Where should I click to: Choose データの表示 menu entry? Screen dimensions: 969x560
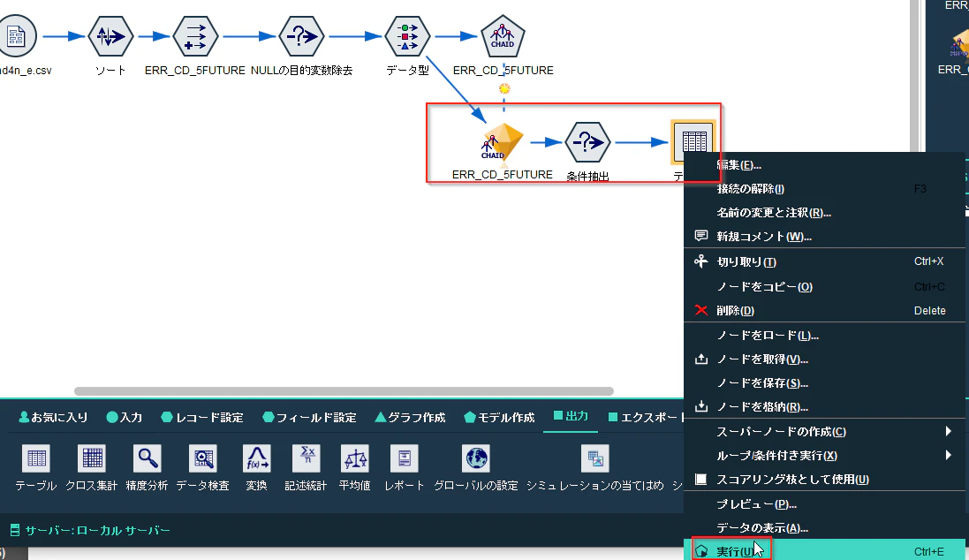point(824,528)
